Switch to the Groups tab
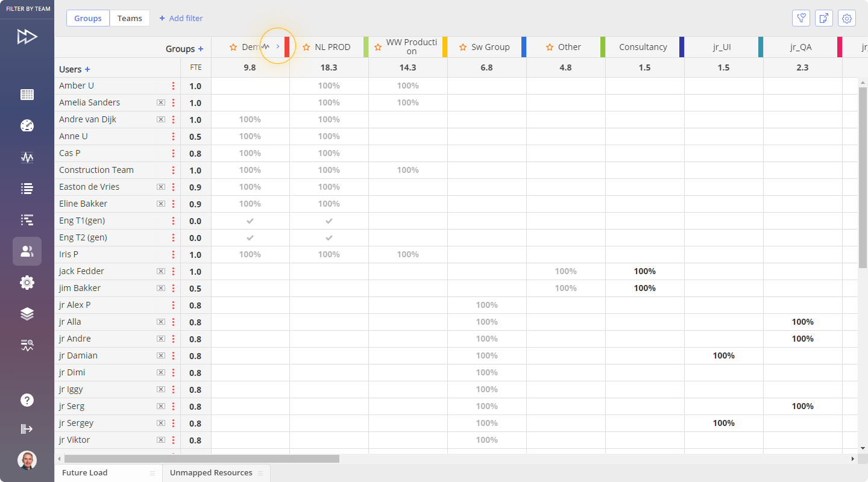This screenshot has height=482, width=868. [88, 18]
